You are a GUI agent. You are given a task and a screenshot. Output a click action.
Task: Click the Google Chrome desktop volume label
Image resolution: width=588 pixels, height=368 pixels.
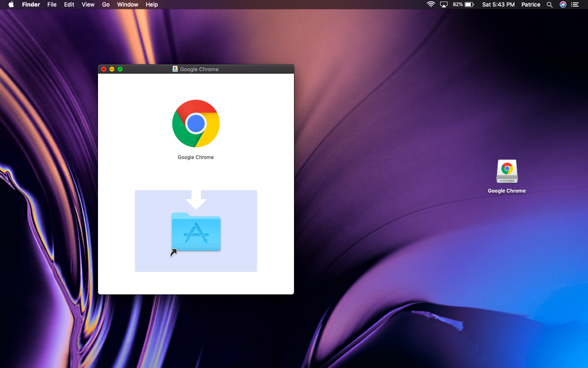507,191
